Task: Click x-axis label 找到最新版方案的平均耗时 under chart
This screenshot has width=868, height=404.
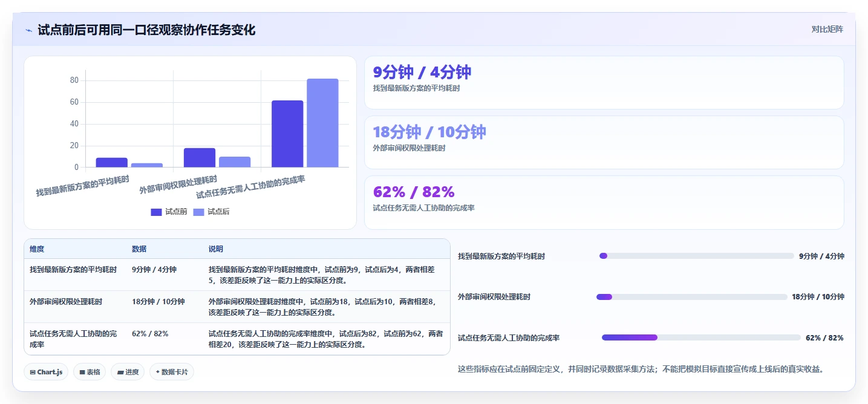Action: 83,186
